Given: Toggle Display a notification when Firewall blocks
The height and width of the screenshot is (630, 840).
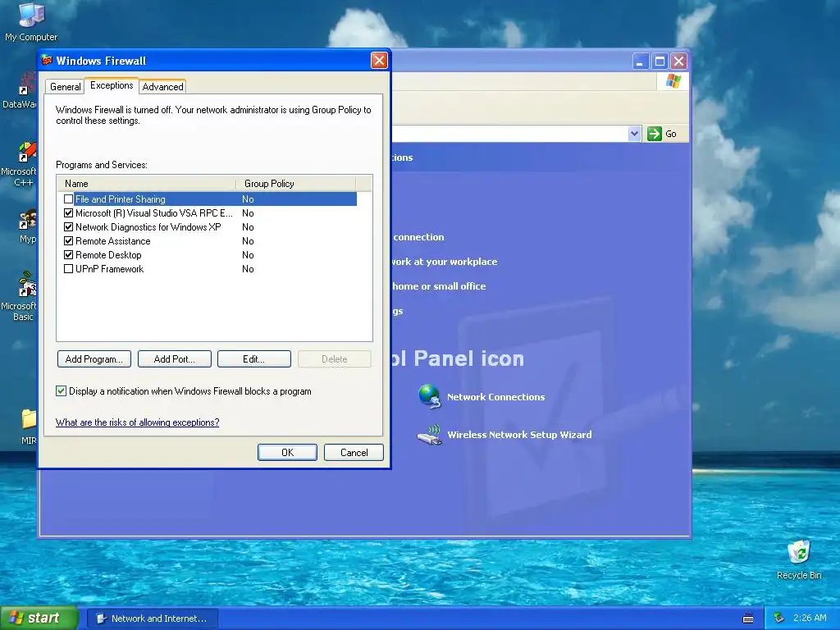Looking at the screenshot, I should coord(61,391).
